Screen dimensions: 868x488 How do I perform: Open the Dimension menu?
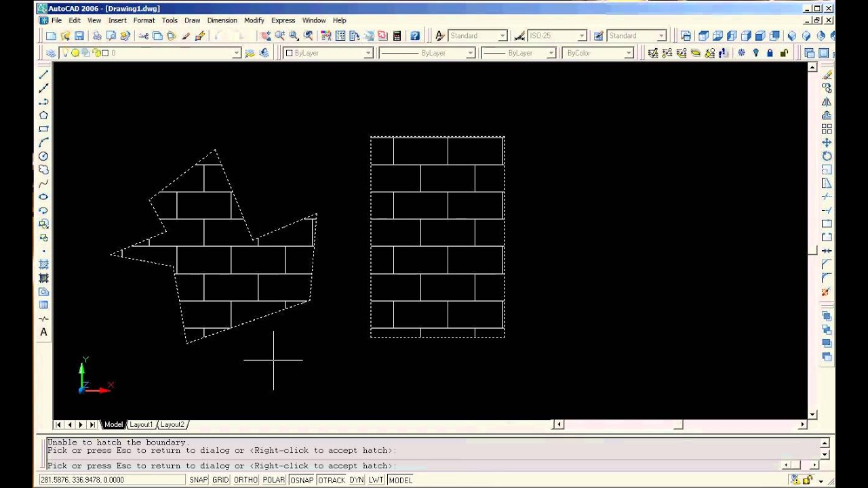[222, 20]
